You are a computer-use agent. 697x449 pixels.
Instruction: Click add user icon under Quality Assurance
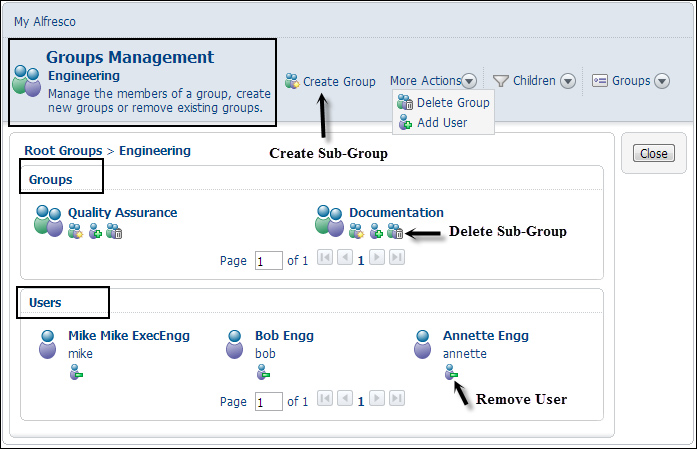click(95, 231)
